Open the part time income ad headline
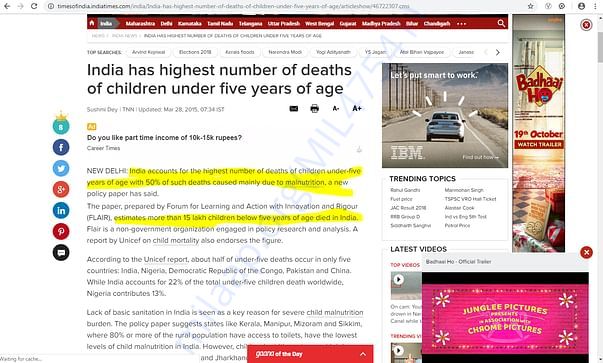This screenshot has width=603, height=363. tap(164, 138)
